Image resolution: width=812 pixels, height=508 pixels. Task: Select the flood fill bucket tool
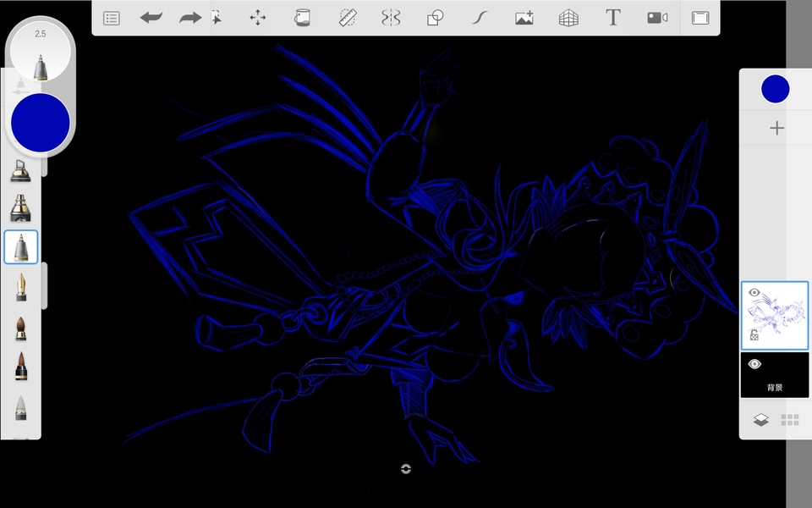302,18
